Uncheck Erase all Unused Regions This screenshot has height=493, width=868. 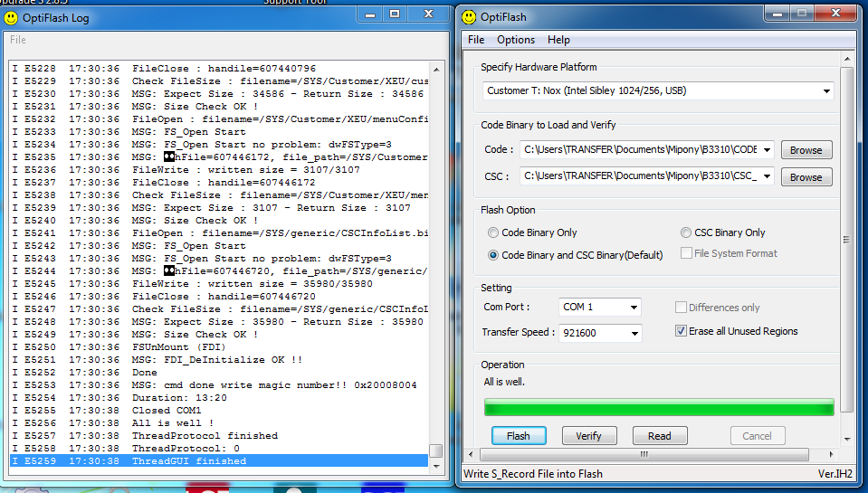point(682,331)
